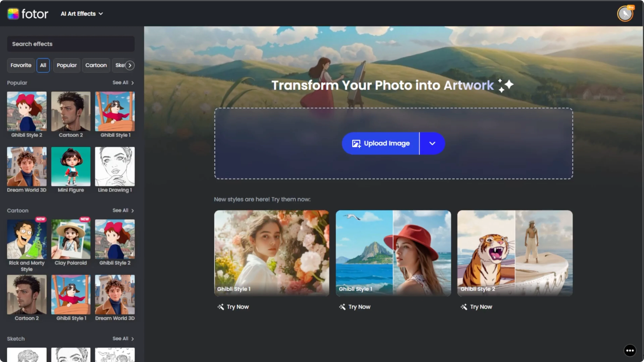Image resolution: width=644 pixels, height=362 pixels.
Task: See all Popular effects
Action: click(x=123, y=83)
